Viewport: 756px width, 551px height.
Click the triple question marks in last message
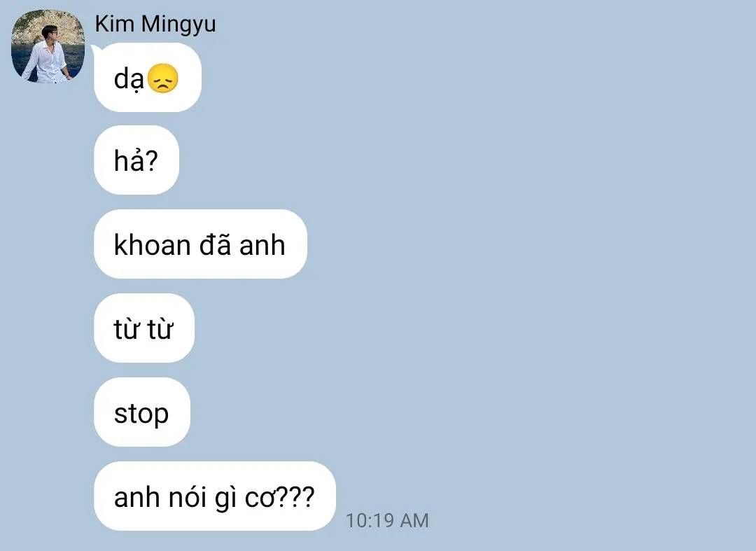tap(295, 496)
